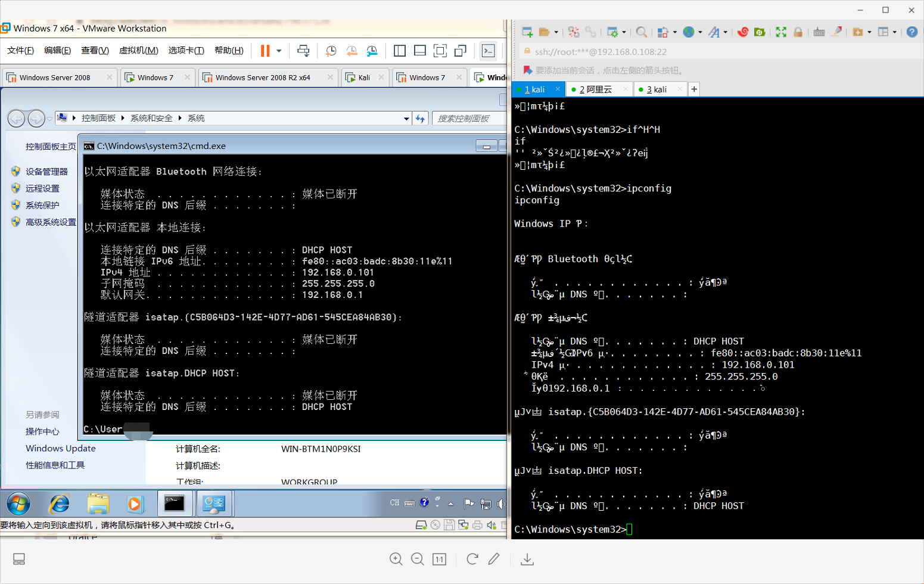Toggle the VMware library sidebar panel
924x584 pixels.
400,51
